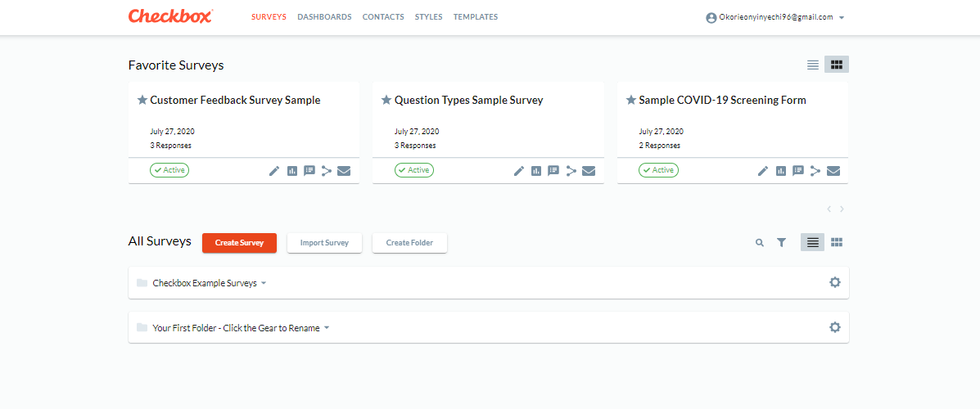Screen dimensions: 980x409
Task: Go to the Dashboards menu
Action: click(324, 17)
